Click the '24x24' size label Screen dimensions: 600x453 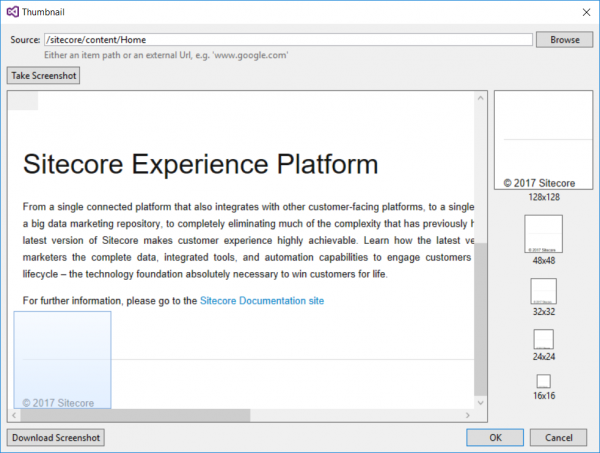click(x=544, y=357)
